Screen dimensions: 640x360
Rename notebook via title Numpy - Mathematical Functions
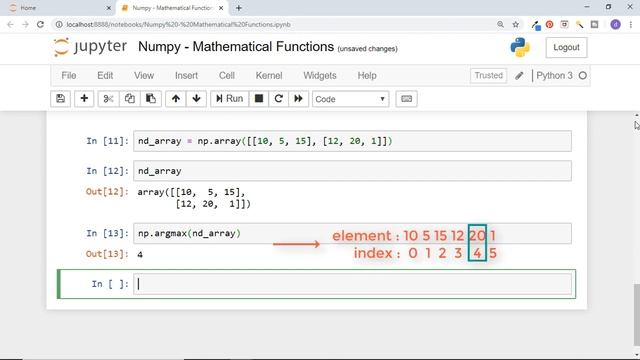[236, 47]
